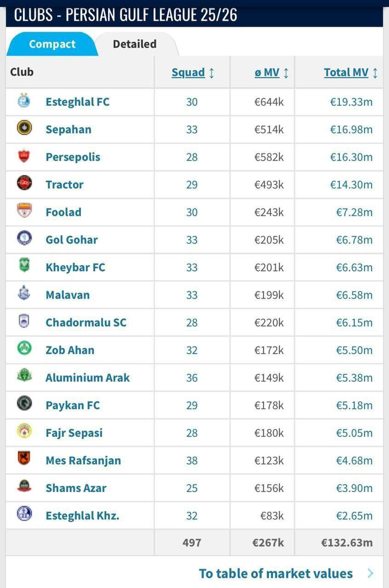
Task: Click the Mes Rafsanjan crest icon
Action: [x=24, y=459]
